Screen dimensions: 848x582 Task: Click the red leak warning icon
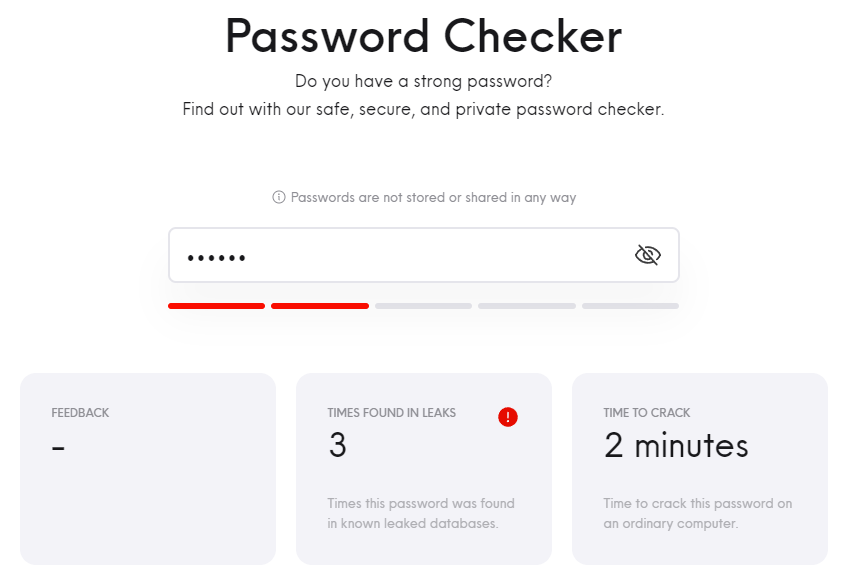pos(508,417)
